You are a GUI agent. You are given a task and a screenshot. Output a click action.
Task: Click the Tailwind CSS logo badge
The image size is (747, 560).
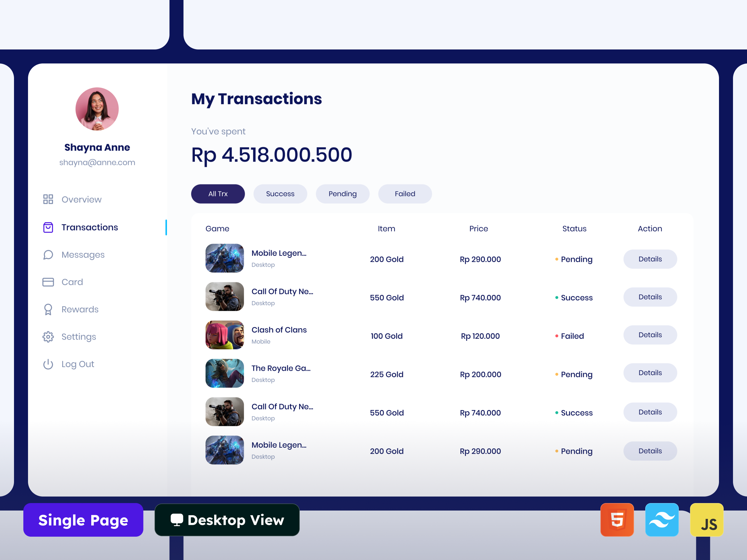(661, 520)
